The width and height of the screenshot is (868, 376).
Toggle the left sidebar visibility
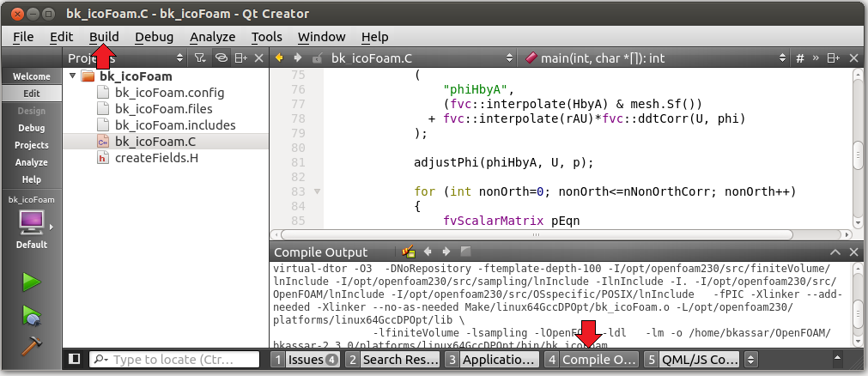(x=74, y=360)
